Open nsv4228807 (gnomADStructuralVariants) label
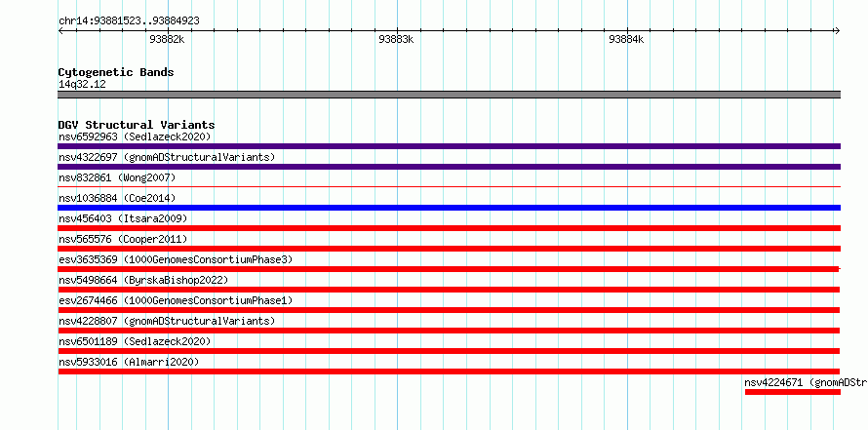The image size is (868, 430). 167,321
